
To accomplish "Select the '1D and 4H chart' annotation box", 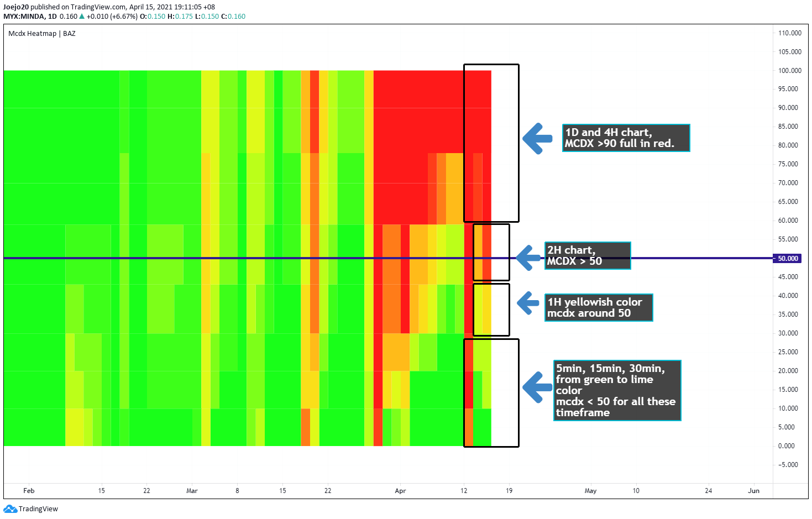I will pyautogui.click(x=626, y=138).
